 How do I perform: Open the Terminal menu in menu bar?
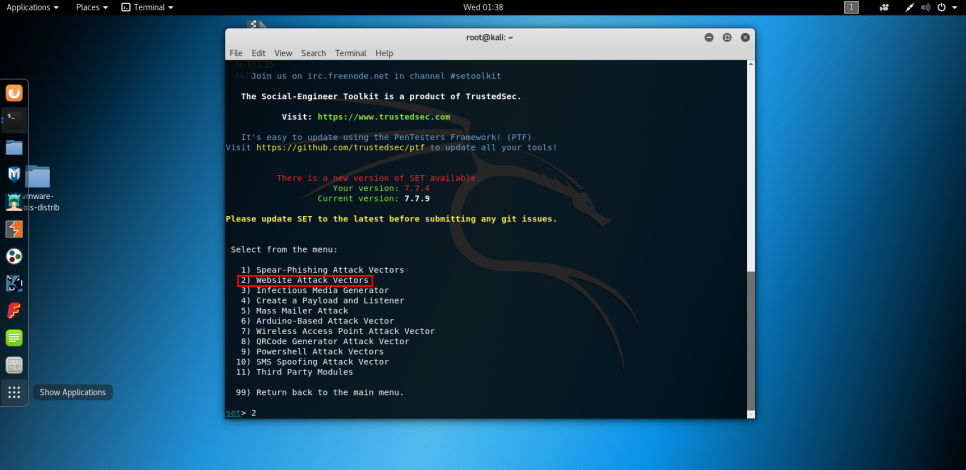[x=351, y=53]
